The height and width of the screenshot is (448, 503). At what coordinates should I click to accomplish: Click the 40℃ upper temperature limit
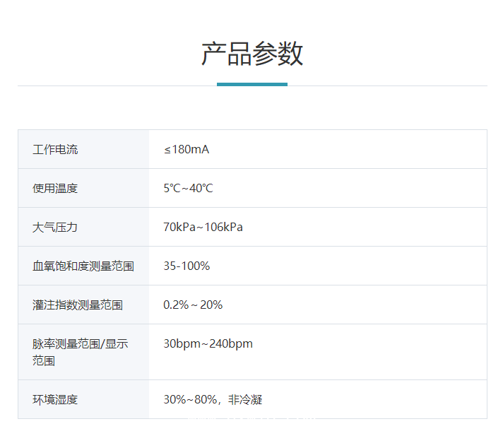[201, 189]
